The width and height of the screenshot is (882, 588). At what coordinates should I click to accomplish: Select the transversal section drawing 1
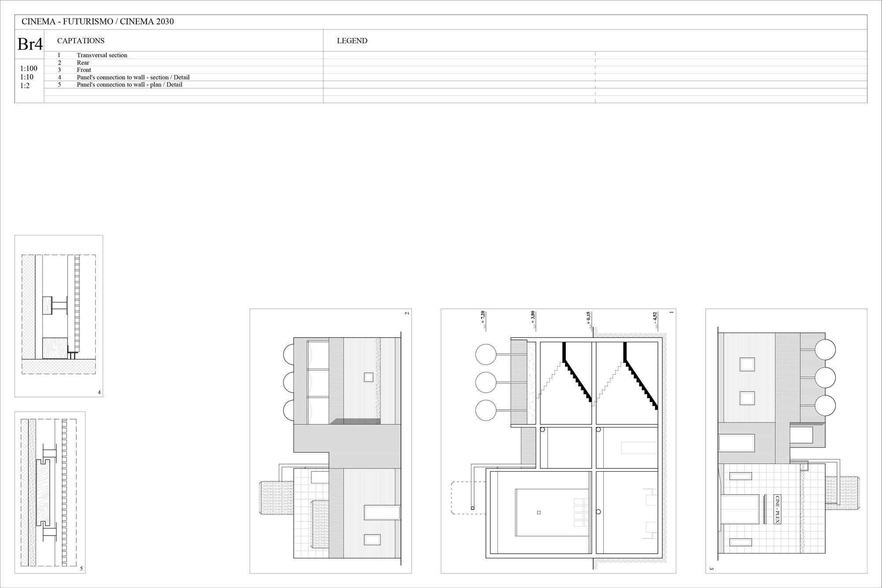tap(558, 441)
